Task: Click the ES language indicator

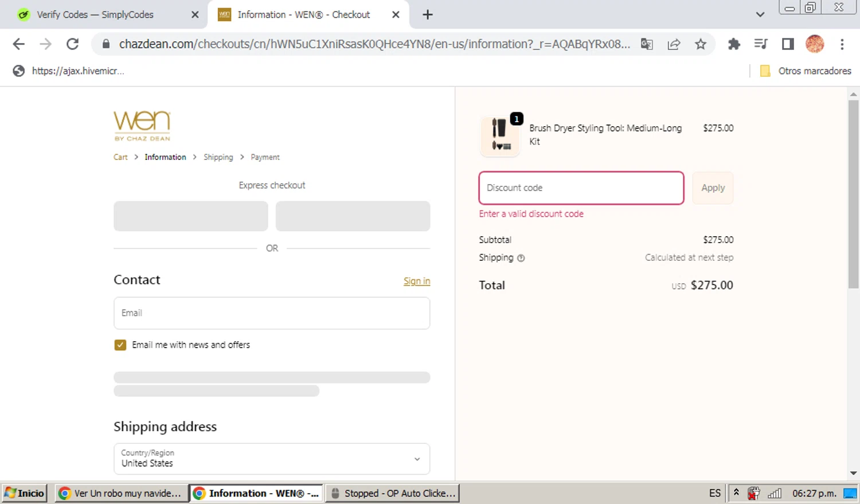Action: [715, 493]
